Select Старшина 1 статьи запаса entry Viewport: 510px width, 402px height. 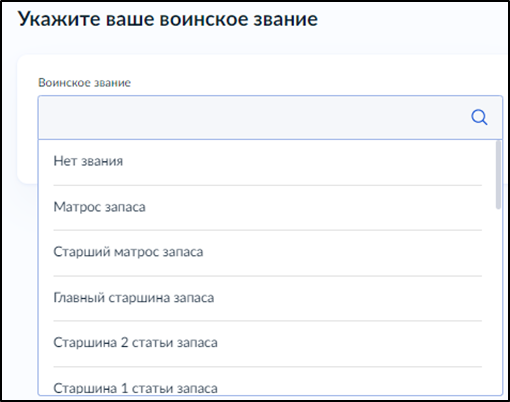coord(268,381)
